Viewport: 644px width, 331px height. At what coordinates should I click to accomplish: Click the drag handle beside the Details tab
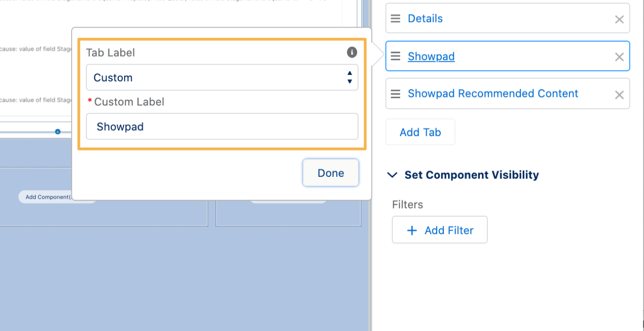tap(395, 18)
